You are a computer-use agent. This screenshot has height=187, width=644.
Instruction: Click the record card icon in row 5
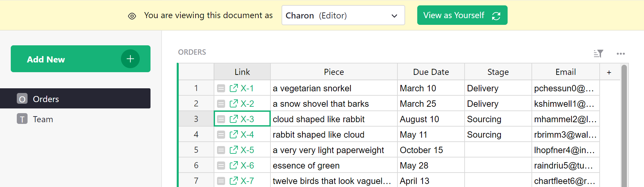point(221,150)
